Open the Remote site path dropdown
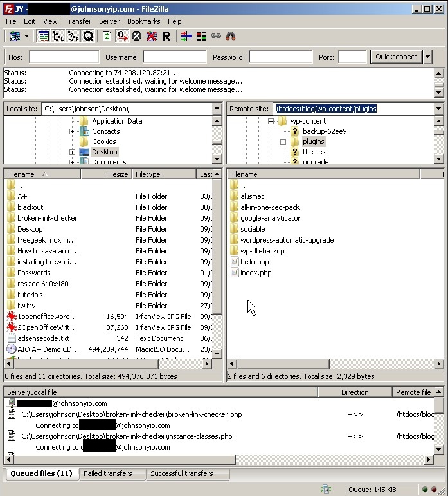The width and height of the screenshot is (448, 496). [438, 109]
